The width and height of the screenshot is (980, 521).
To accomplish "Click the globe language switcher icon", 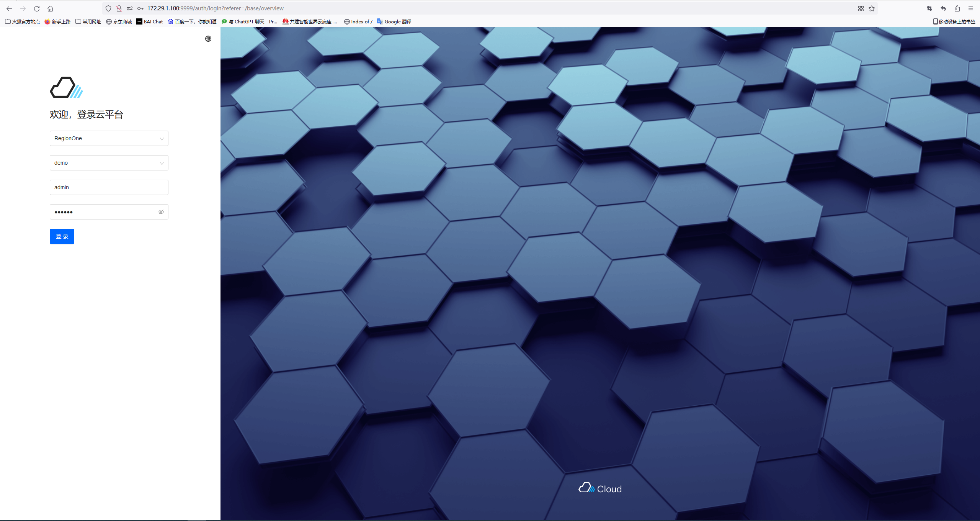I will [208, 39].
